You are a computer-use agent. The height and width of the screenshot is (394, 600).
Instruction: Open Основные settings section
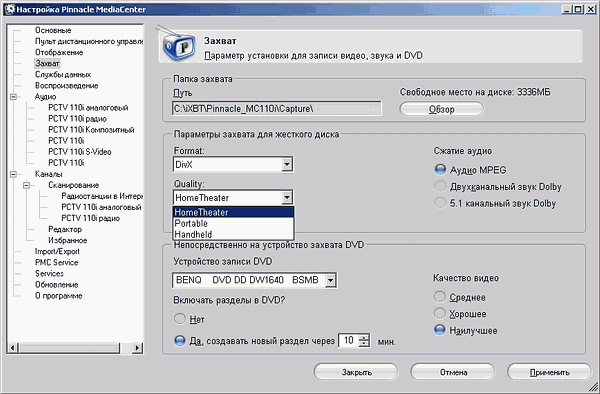tap(53, 30)
